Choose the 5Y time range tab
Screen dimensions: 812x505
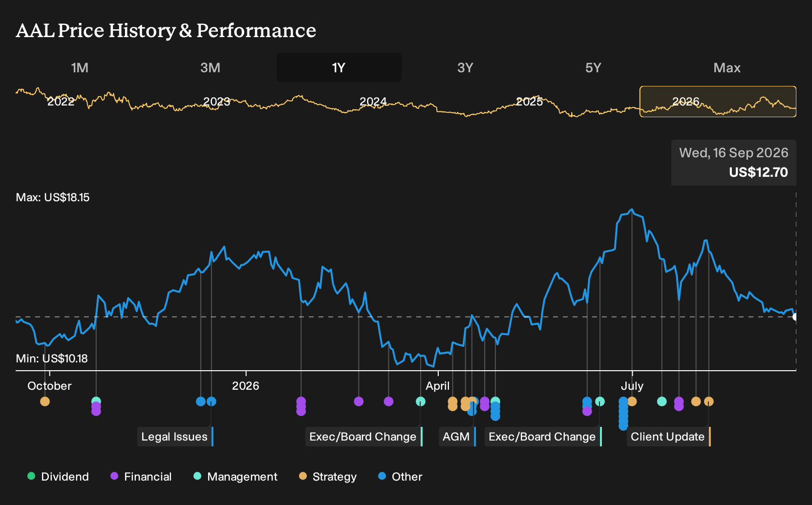pos(593,67)
